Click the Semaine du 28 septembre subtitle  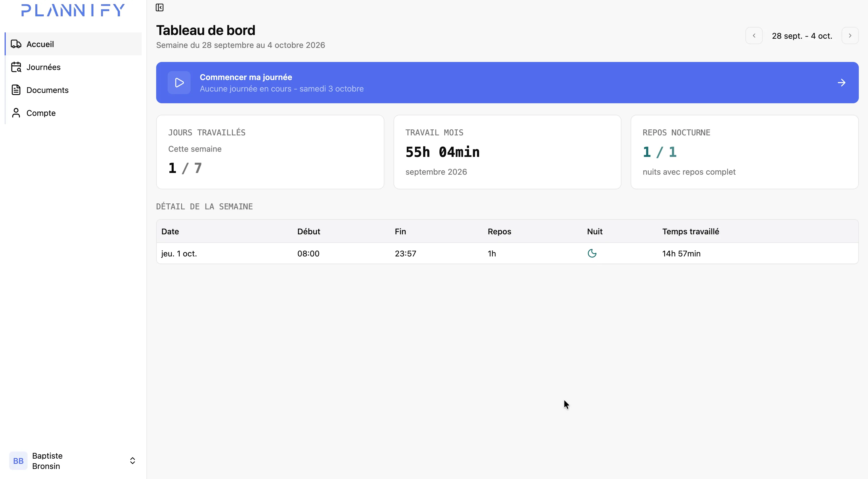(x=240, y=45)
